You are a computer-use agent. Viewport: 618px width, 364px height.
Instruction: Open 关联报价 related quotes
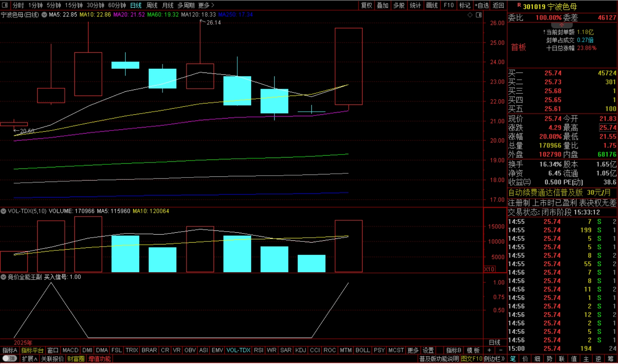52,359
